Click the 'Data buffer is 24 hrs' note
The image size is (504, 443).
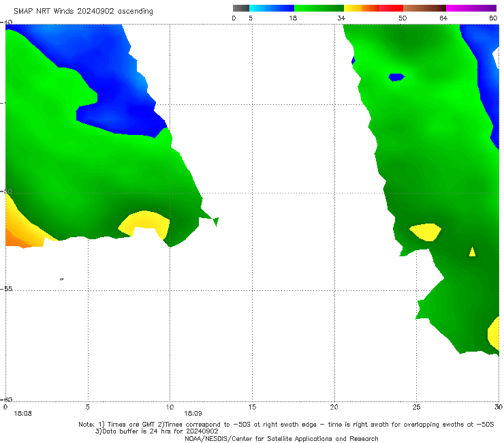coord(157,431)
